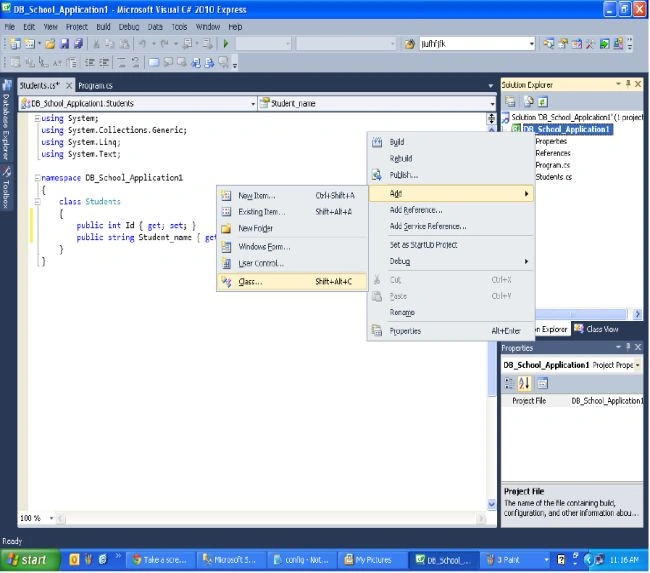The image size is (650, 573).
Task: Click the Start Page toolbar icon
Action: click(x=604, y=44)
